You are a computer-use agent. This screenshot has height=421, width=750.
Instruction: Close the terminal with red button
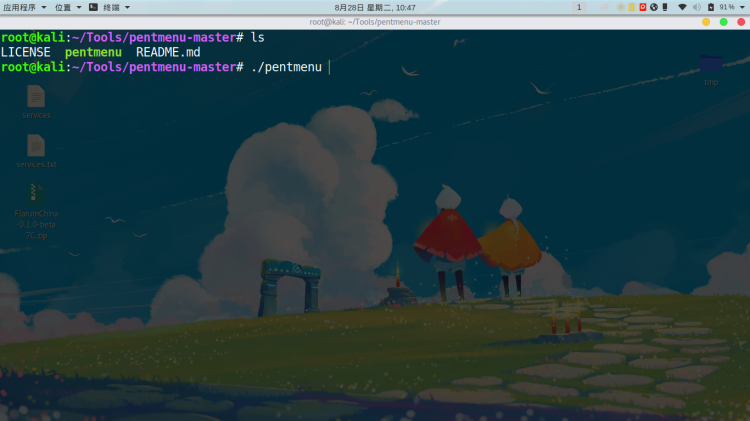click(741, 22)
